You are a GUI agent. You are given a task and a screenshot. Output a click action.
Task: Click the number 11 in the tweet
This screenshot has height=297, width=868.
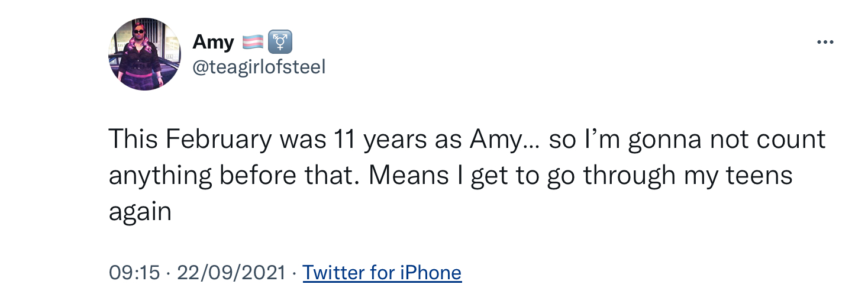344,140
